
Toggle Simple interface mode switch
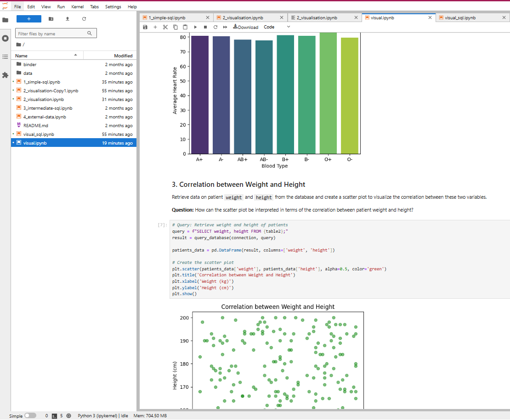[30, 415]
